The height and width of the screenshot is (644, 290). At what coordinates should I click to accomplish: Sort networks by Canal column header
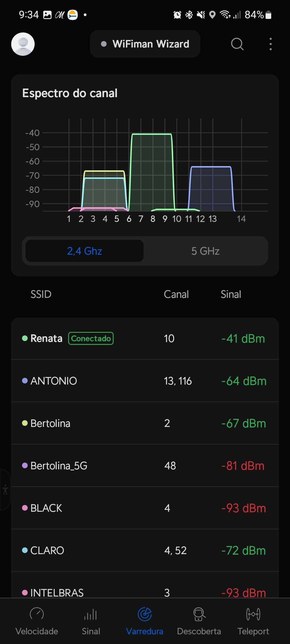coord(176,294)
